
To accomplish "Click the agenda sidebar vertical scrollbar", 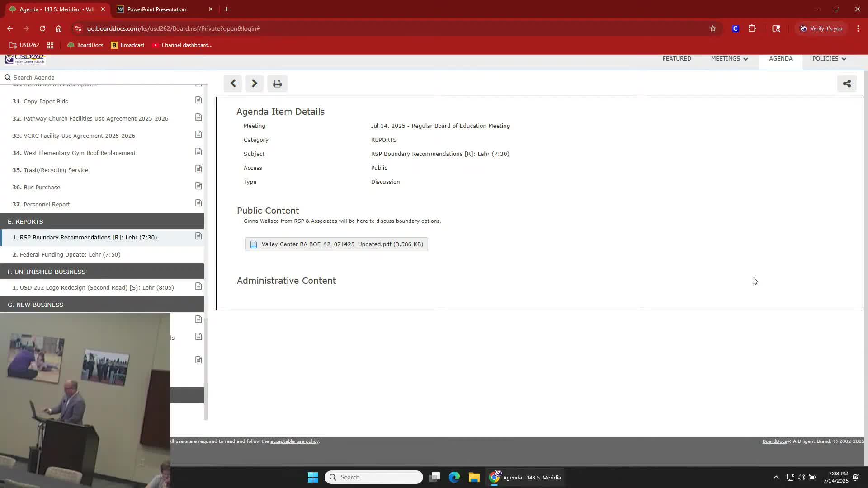I will (206, 368).
